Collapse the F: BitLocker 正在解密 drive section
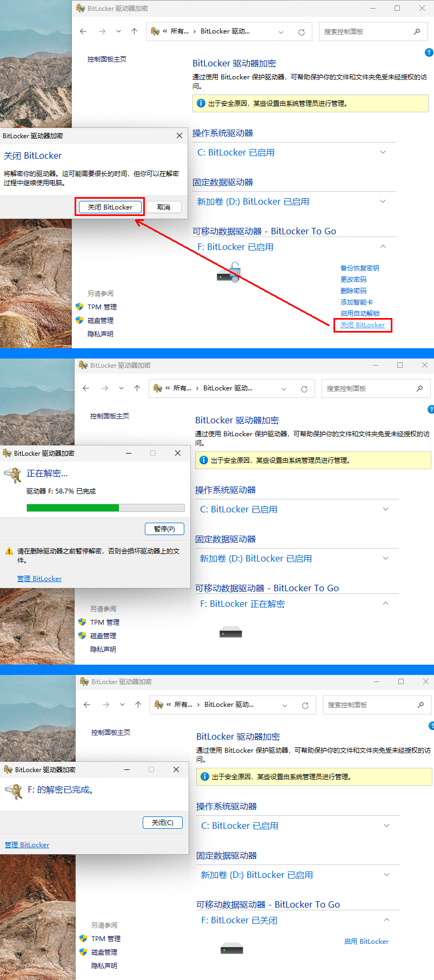434x980 pixels. point(385,604)
